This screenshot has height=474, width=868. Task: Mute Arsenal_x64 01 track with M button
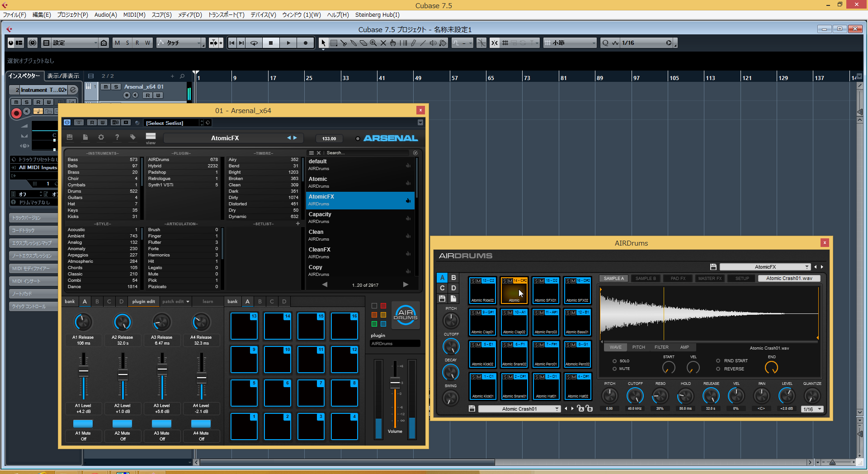(105, 87)
